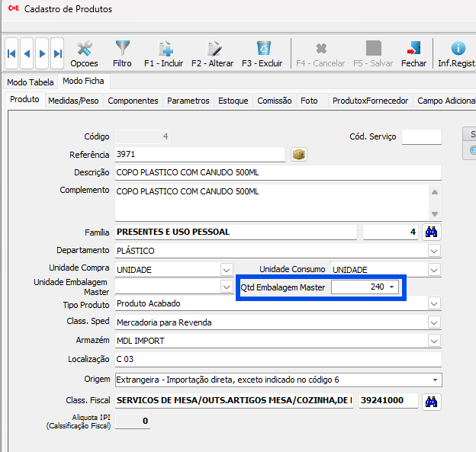The height and width of the screenshot is (452, 476).
Task: Click the box icon beside Referência
Action: point(299,155)
